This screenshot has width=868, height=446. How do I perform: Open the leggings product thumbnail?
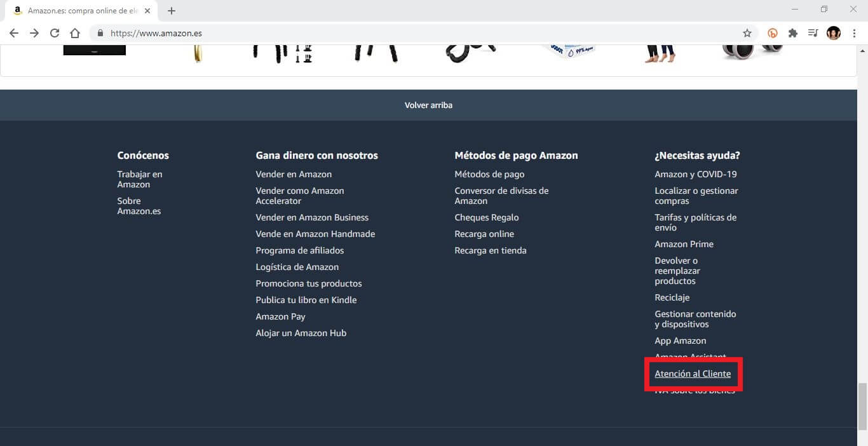(659, 54)
